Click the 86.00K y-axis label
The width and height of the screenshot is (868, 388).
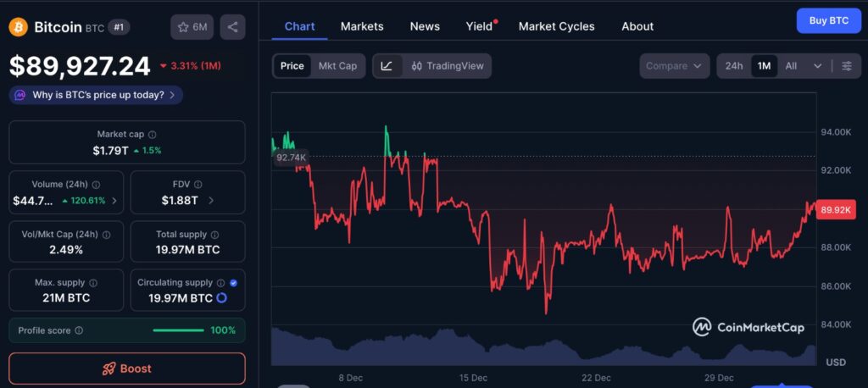(835, 286)
